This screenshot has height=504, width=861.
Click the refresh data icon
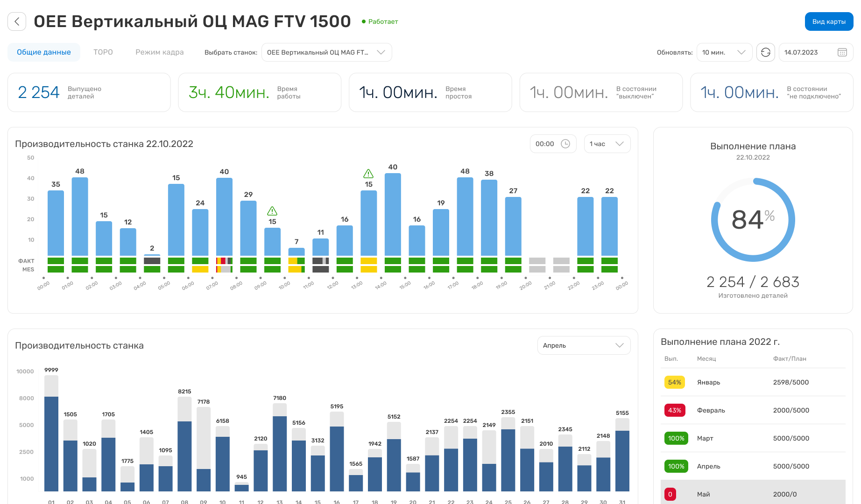(x=766, y=52)
